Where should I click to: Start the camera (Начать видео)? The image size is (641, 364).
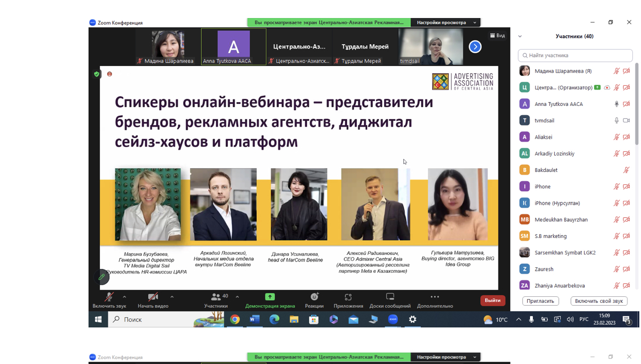pyautogui.click(x=153, y=297)
